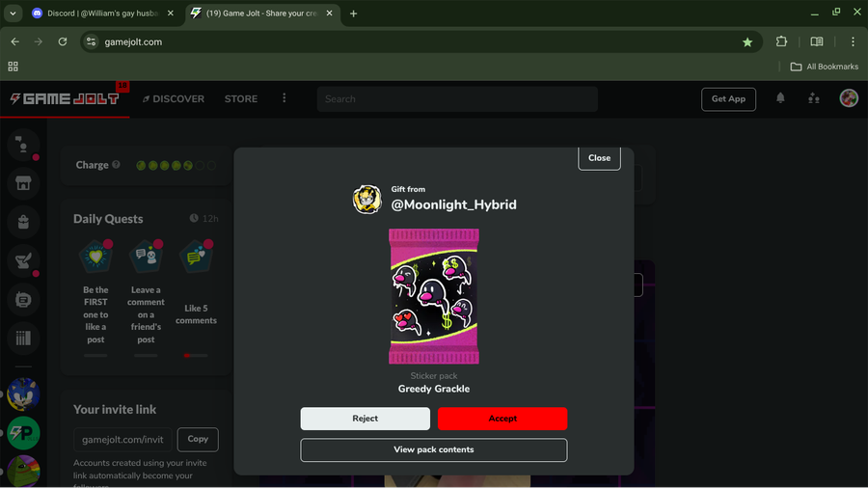868x488 pixels.
Task: Open Moonlight_Hybrid's avatar in the gift dialog
Action: click(367, 200)
